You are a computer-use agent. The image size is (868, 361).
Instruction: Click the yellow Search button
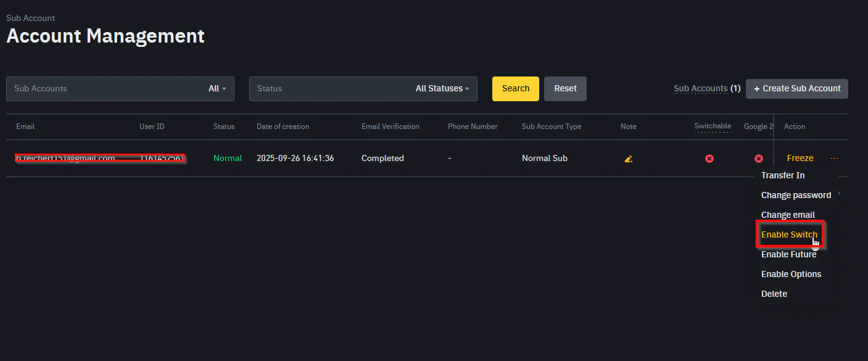[515, 88]
